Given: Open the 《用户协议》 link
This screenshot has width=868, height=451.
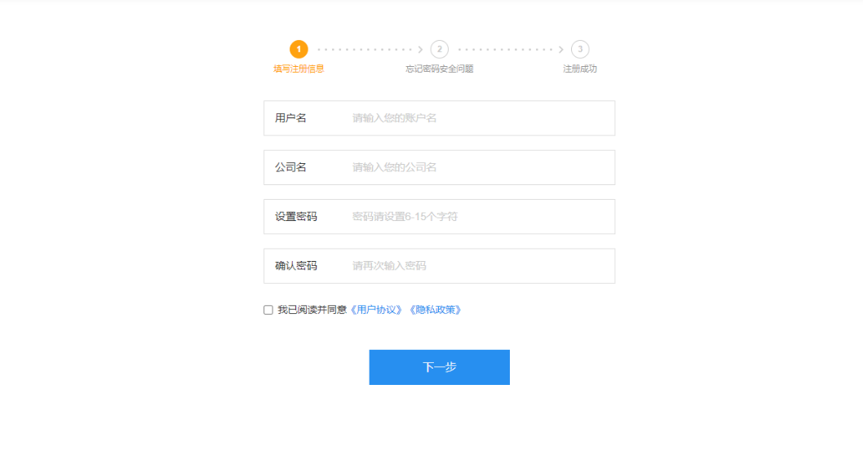Looking at the screenshot, I should (376, 310).
